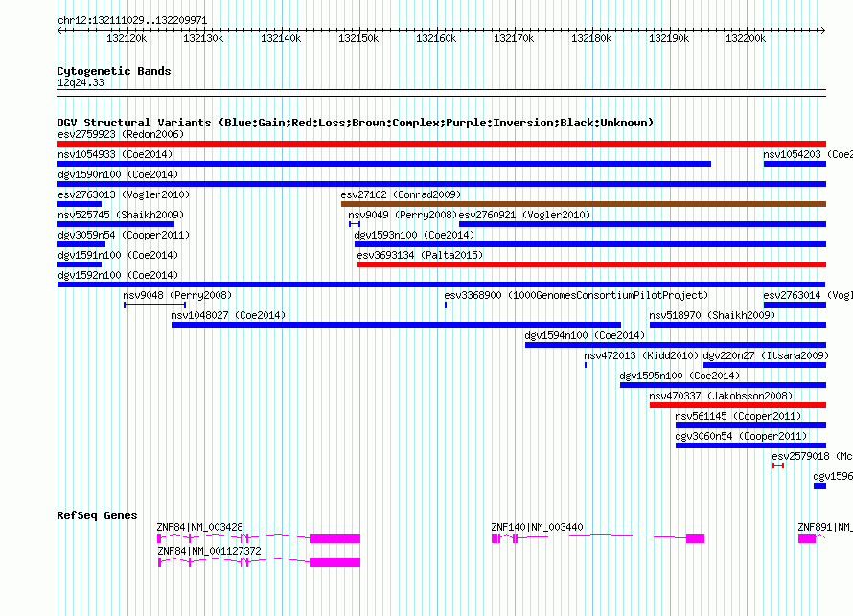Select the dgv1595n100 (Coe2014) variant label
This screenshot has width=853, height=616.
pyautogui.click(x=680, y=376)
